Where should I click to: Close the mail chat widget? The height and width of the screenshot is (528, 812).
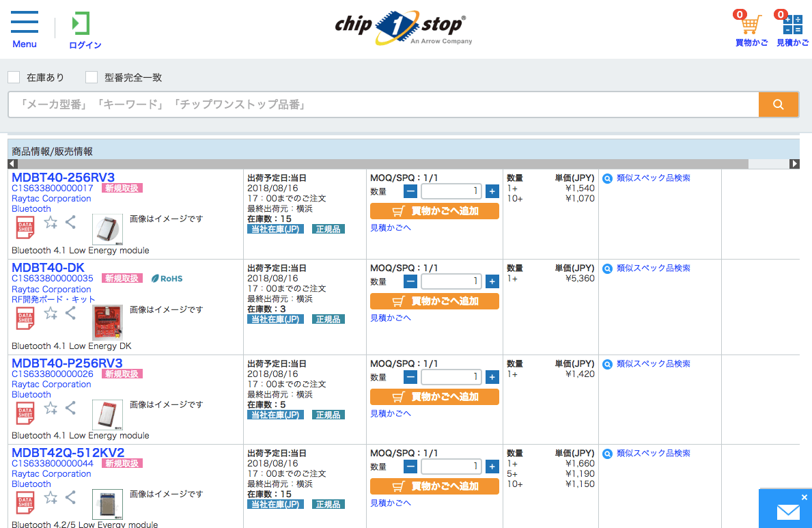click(804, 497)
